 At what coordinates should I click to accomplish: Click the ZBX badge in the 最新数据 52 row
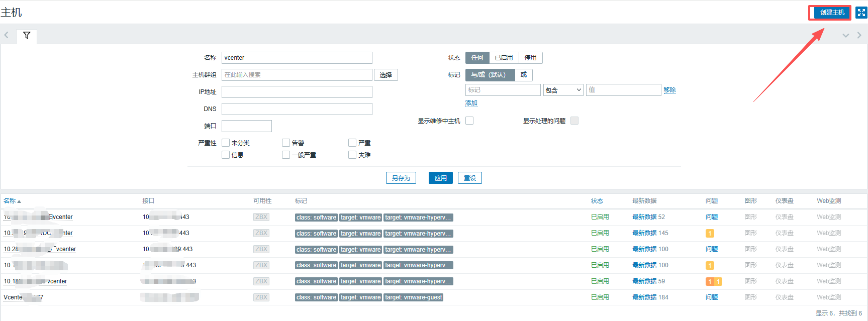coord(261,217)
